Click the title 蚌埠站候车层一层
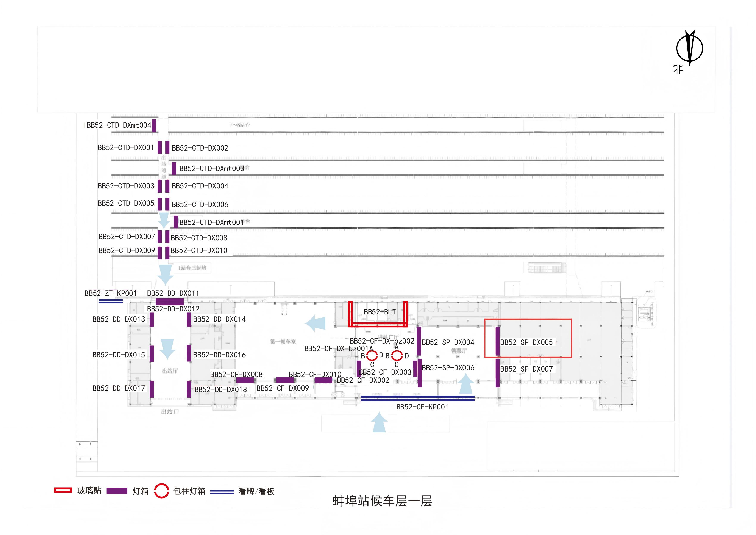 coord(382,501)
